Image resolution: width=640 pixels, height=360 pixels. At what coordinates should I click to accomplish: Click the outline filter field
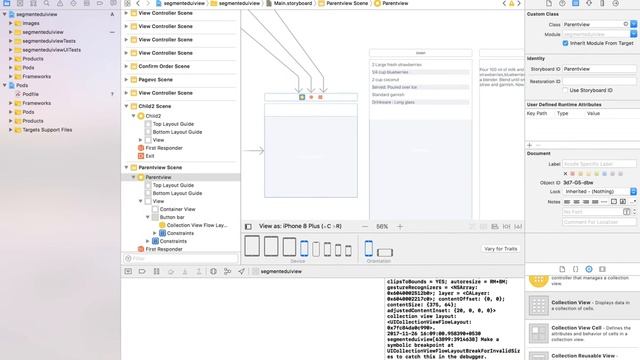pyautogui.click(x=180, y=258)
